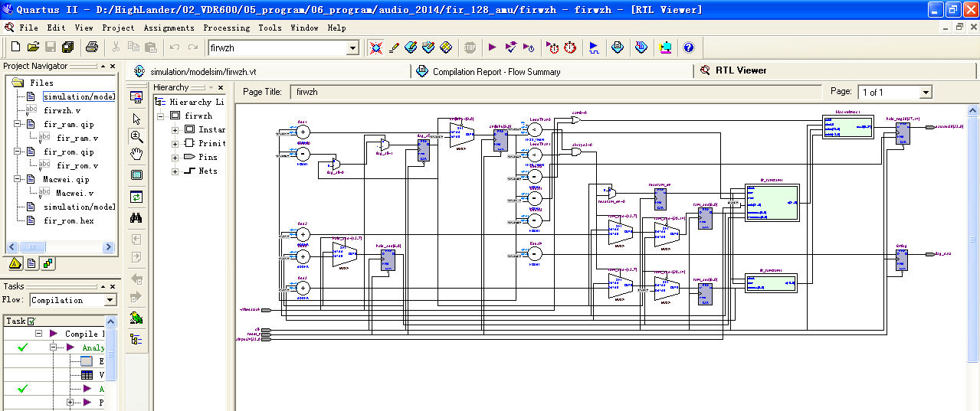Open the Page 1 of 1 dropdown
This screenshot has height=411, width=980.
(926, 93)
